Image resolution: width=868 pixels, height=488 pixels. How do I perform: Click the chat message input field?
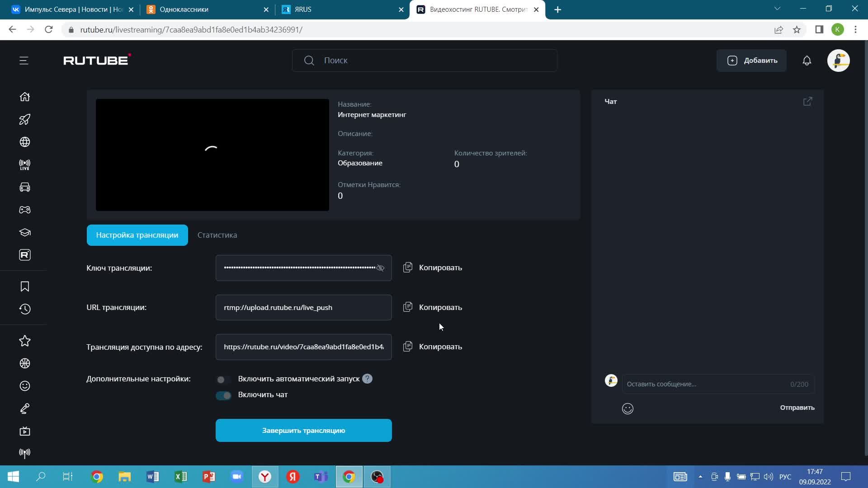(x=705, y=384)
